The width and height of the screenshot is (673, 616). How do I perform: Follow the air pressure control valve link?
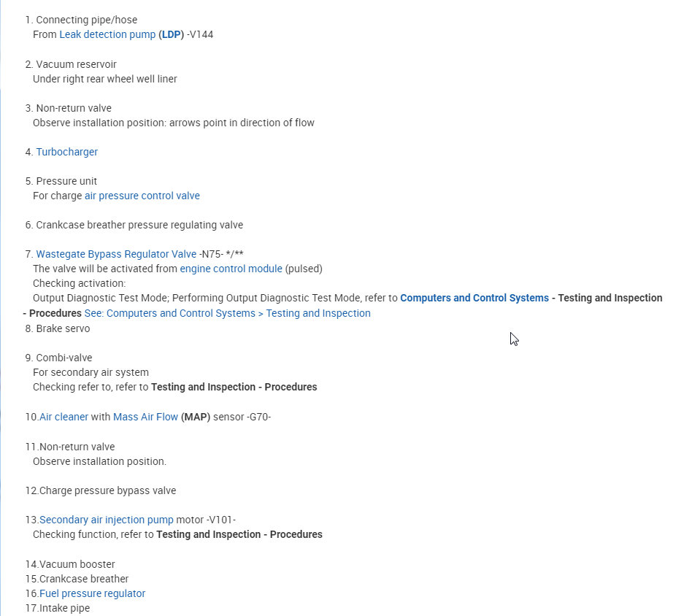click(142, 196)
